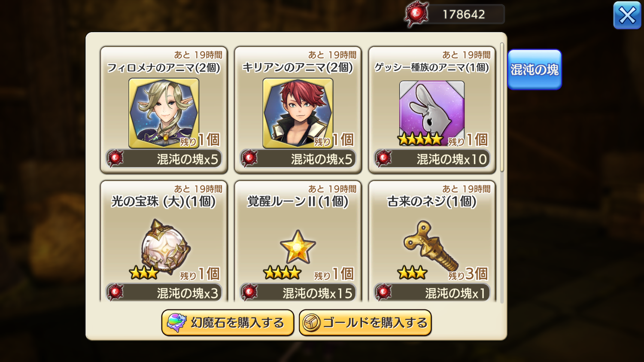
Task: Buy Kirian Anima for 混沌の塊x5
Action: pos(298,159)
